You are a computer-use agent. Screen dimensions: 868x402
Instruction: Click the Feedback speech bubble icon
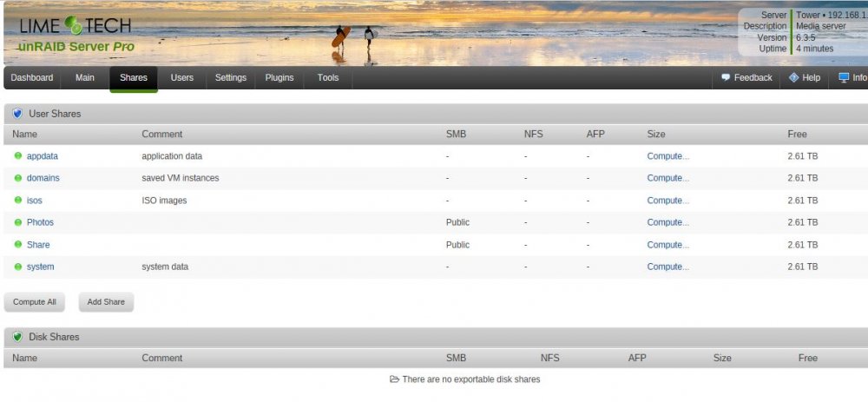click(x=726, y=77)
